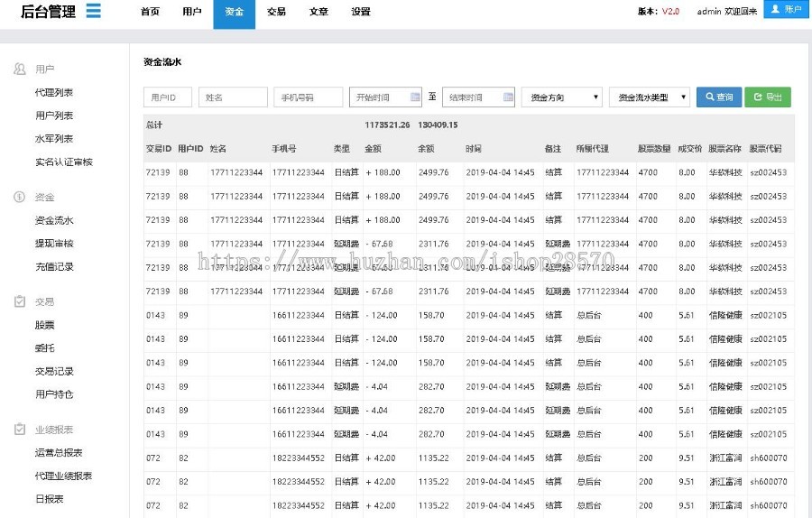Image resolution: width=812 pixels, height=518 pixels.
Task: Toggle the hamburger sidebar menu icon
Action: (x=93, y=10)
